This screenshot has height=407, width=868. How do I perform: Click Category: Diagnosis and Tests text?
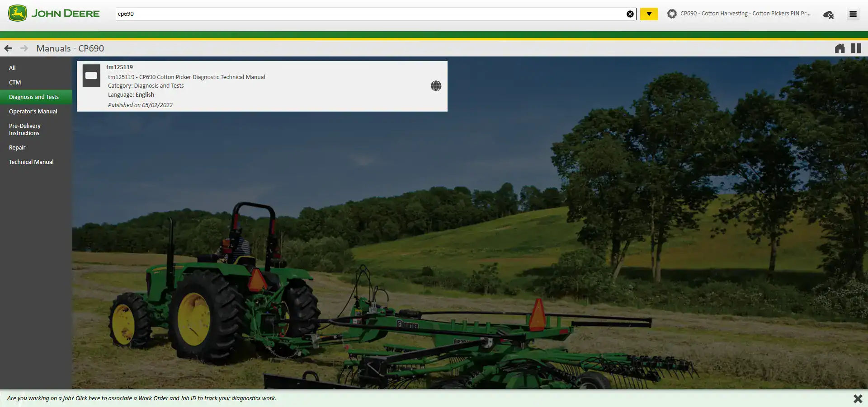tap(146, 85)
